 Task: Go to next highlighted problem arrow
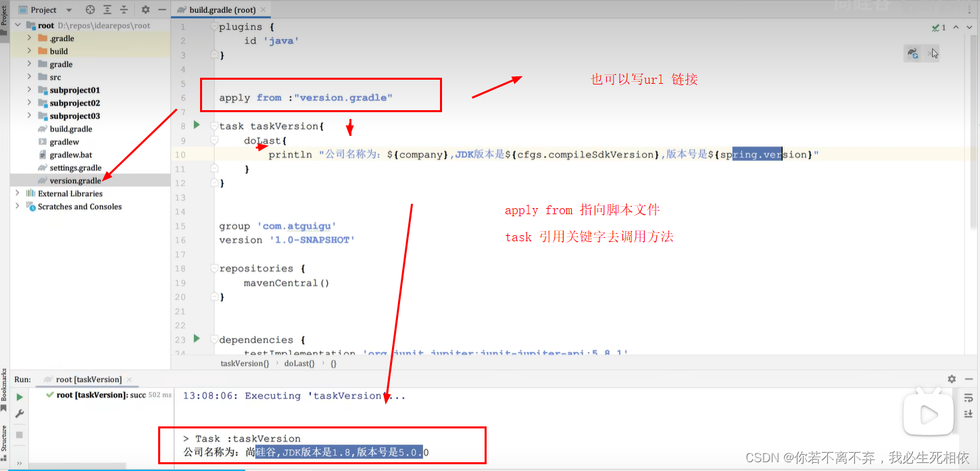969,28
